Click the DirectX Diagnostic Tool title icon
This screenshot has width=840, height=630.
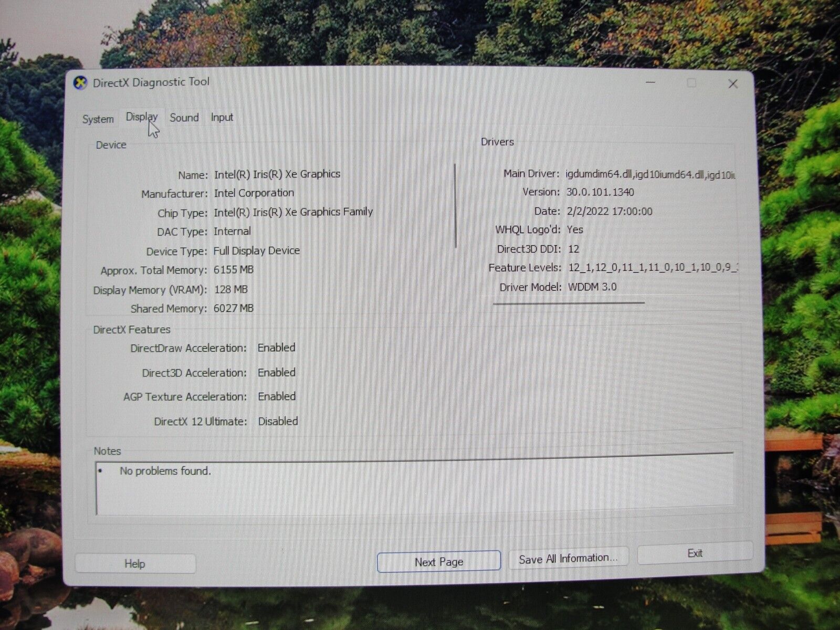coord(80,83)
